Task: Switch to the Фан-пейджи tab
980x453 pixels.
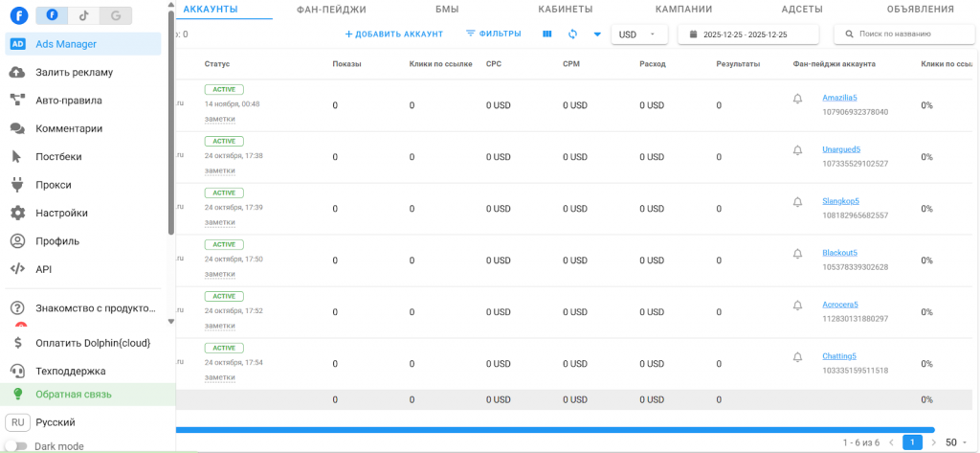Action: 332,10
